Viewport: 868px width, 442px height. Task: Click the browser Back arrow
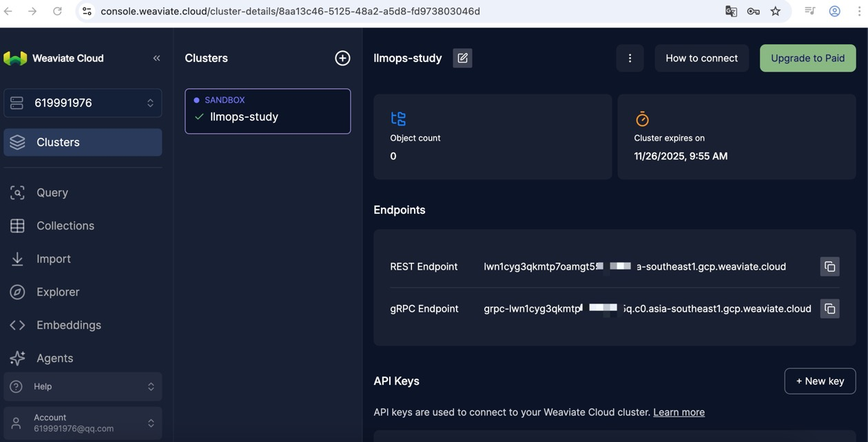(x=8, y=11)
